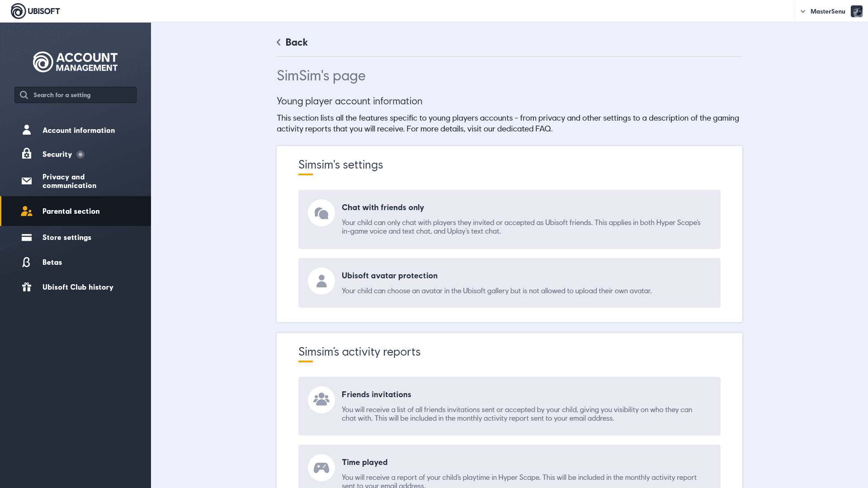
Task: Click the Account Management logo header
Action: 75,61
